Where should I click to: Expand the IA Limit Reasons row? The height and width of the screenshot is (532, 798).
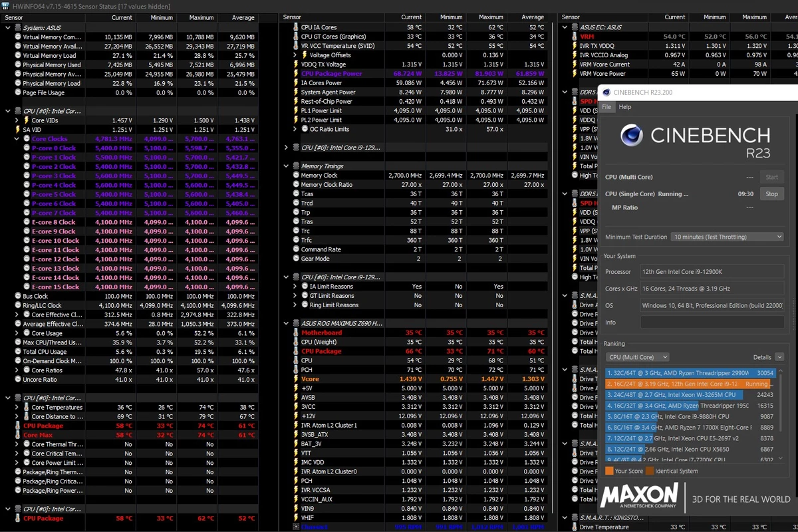295,287
